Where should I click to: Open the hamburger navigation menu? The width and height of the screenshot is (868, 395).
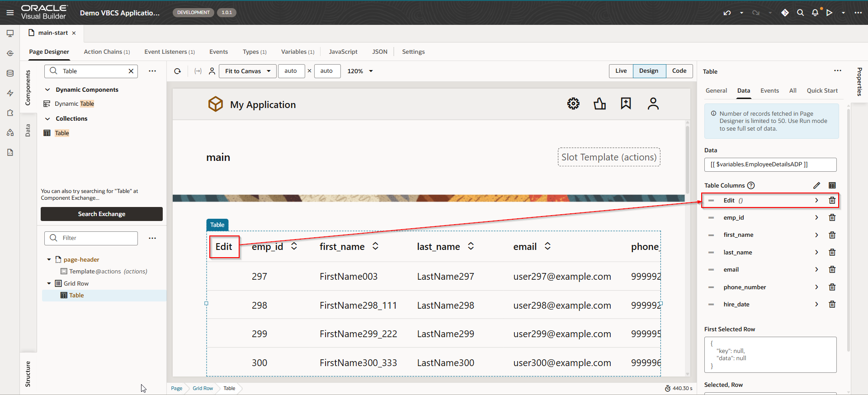[10, 13]
